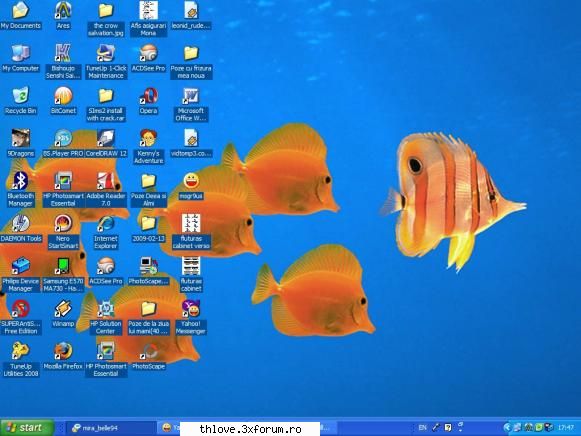Select Adobe Reader 7.0 icon

[x=106, y=189]
